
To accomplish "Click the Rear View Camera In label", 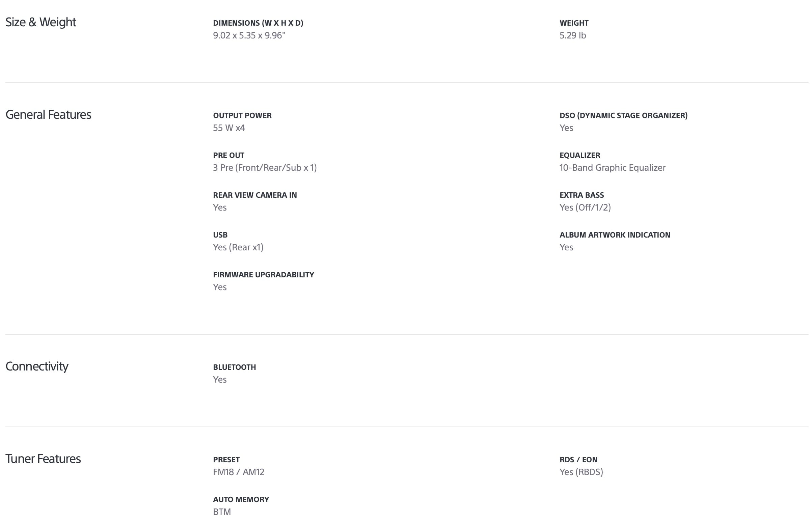I will click(255, 195).
